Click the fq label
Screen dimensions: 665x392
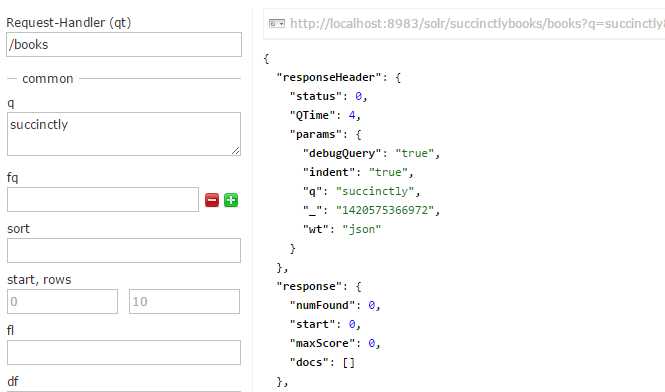coord(12,178)
